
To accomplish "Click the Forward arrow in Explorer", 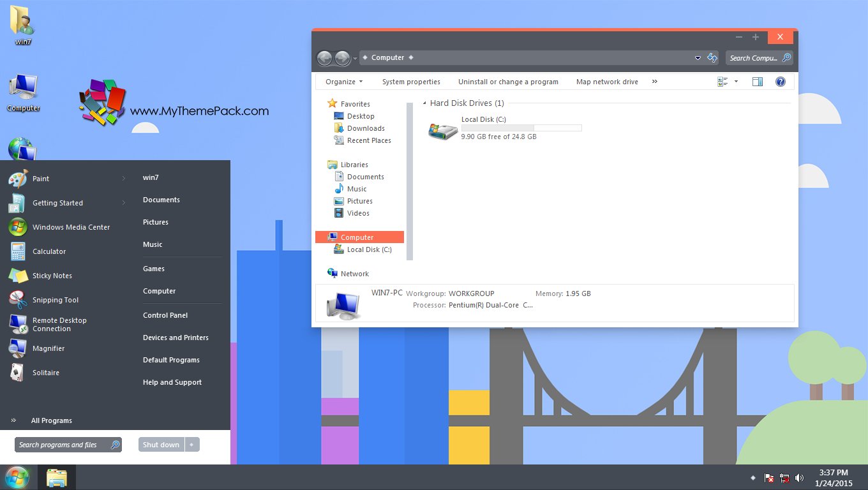I will pos(342,58).
